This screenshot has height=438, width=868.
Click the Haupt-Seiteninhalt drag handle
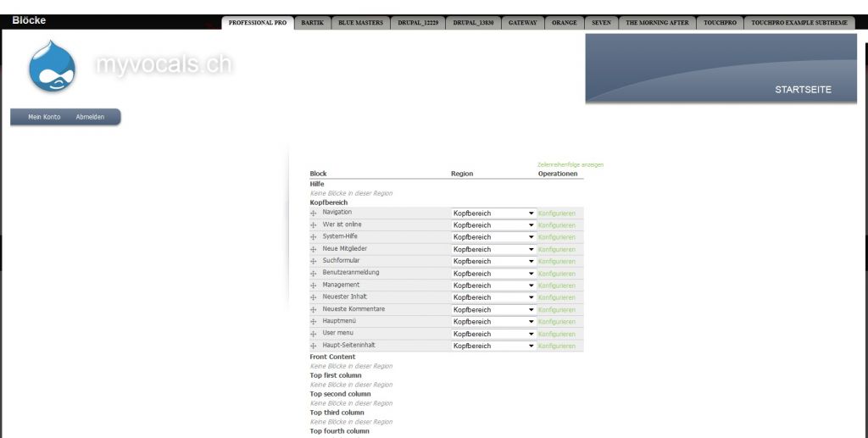(x=314, y=346)
